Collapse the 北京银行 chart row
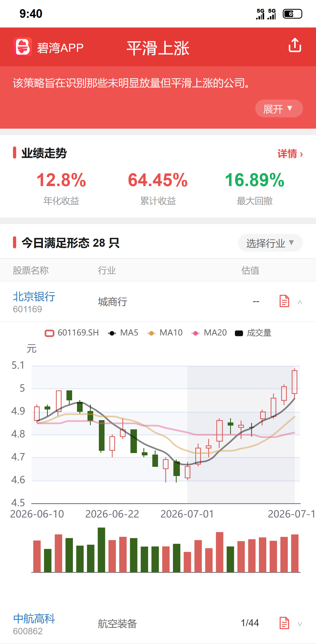316x644 pixels. (300, 302)
